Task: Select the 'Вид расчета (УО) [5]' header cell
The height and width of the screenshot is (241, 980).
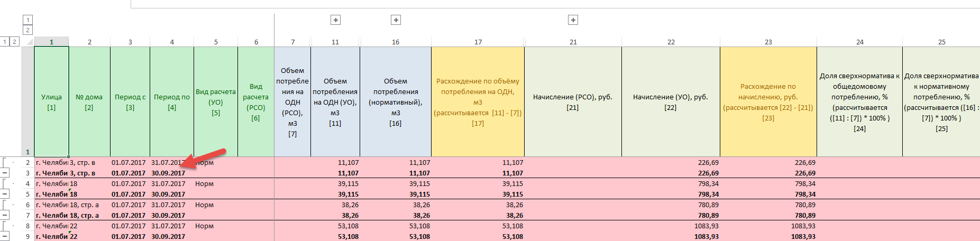Action: click(216, 101)
